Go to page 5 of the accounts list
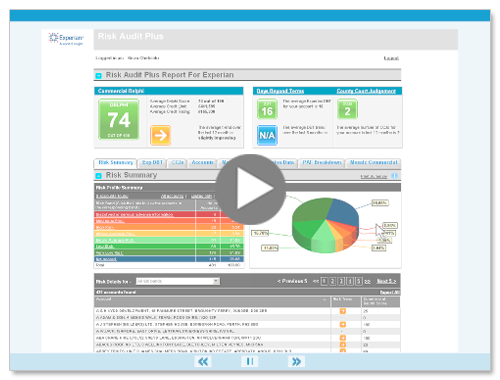This screenshot has height=380, width=500. coord(359,282)
